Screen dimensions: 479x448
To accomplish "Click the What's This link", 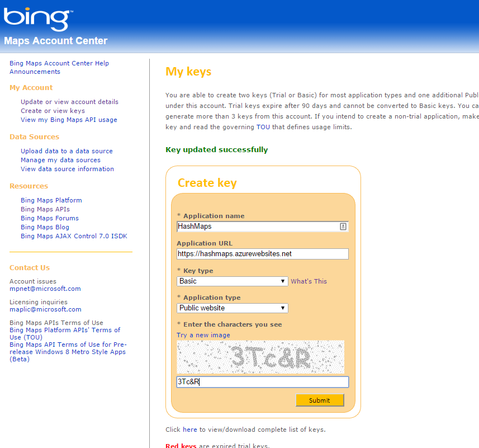I will pyautogui.click(x=309, y=281).
